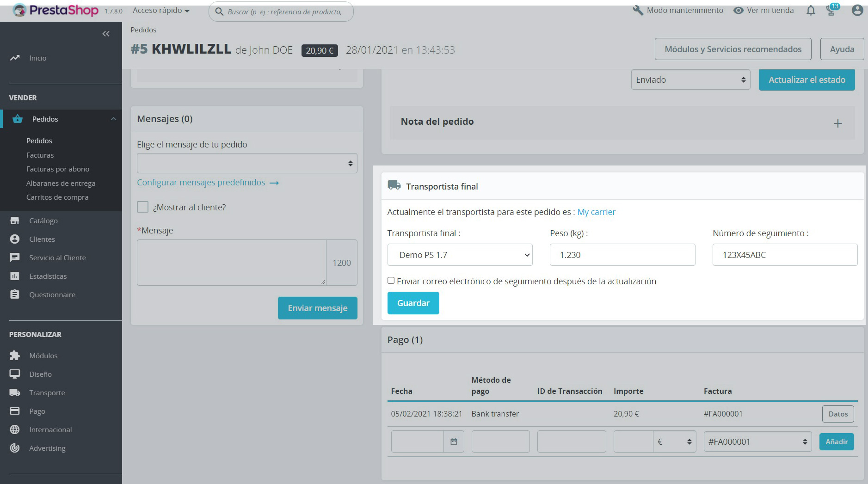Viewport: 868px width, 484px height.
Task: Click the Catálogo store icon in sidebar
Action: [15, 221]
